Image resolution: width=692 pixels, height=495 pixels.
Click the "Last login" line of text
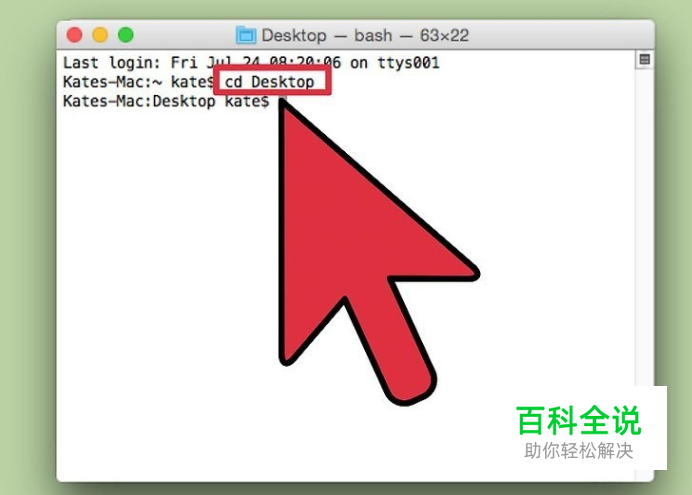click(251, 63)
